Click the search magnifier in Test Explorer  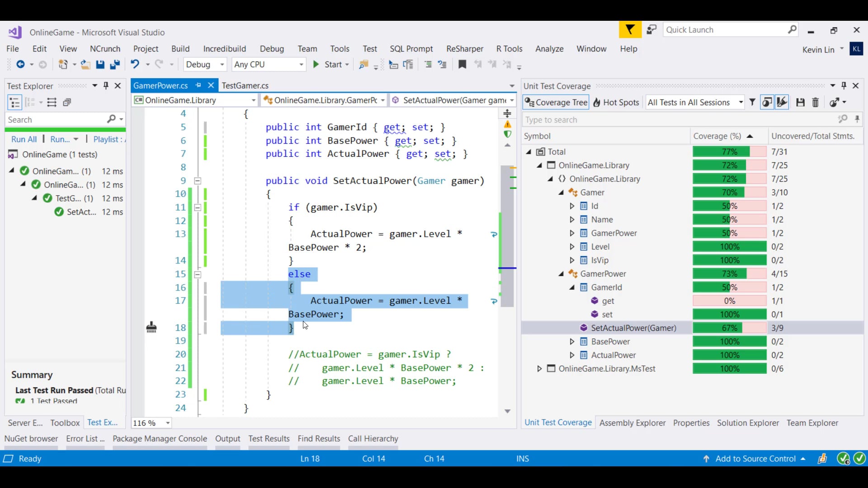point(112,119)
